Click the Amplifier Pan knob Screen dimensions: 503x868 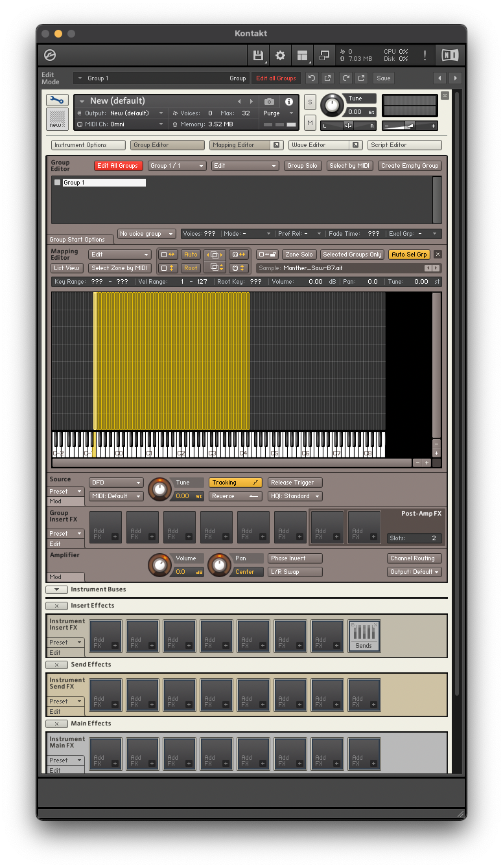point(219,565)
